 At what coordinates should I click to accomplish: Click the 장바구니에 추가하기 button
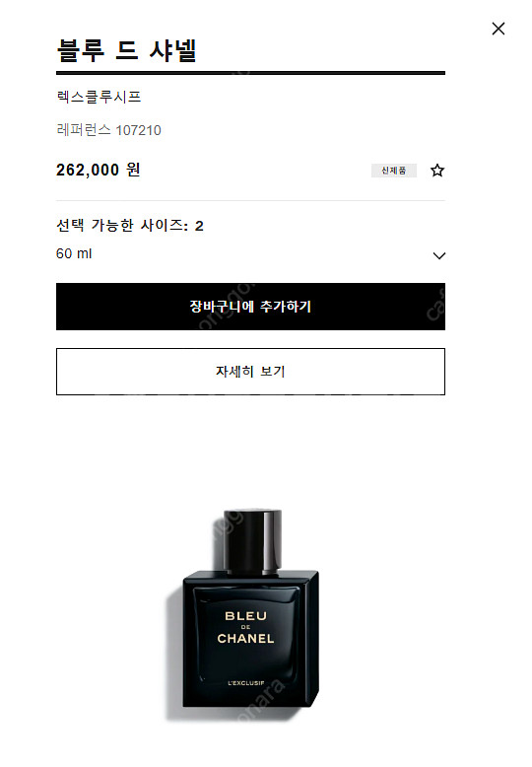click(250, 307)
